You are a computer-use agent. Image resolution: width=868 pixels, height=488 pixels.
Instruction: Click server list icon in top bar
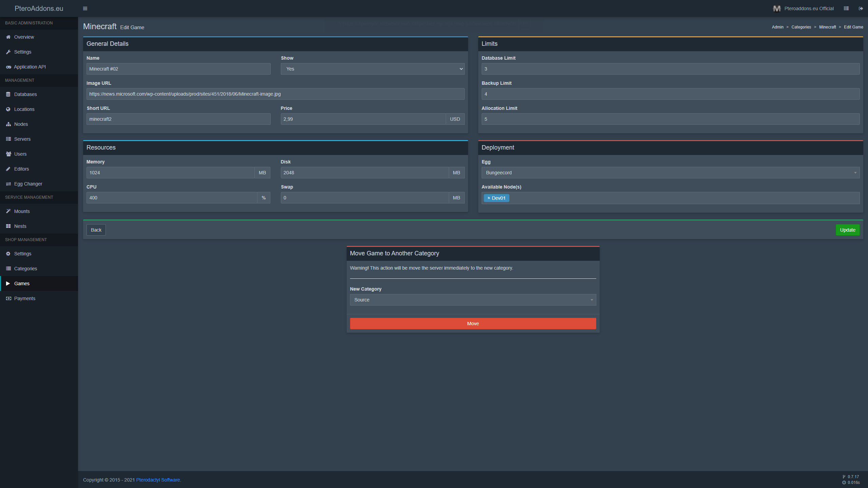pyautogui.click(x=846, y=8)
